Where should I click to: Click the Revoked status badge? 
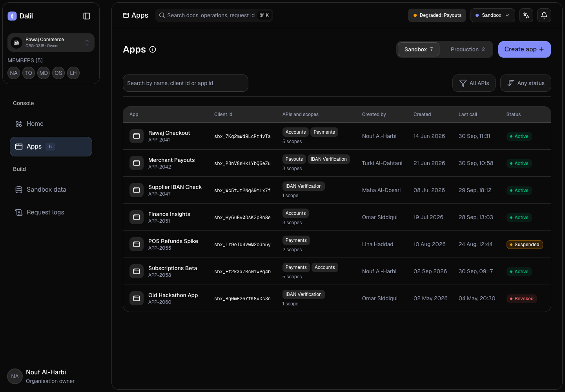[522, 299]
